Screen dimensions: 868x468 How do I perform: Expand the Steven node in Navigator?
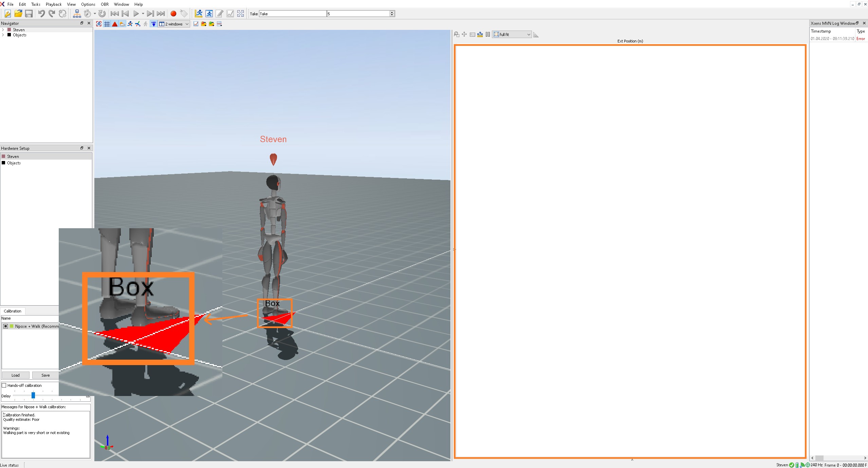pos(3,30)
